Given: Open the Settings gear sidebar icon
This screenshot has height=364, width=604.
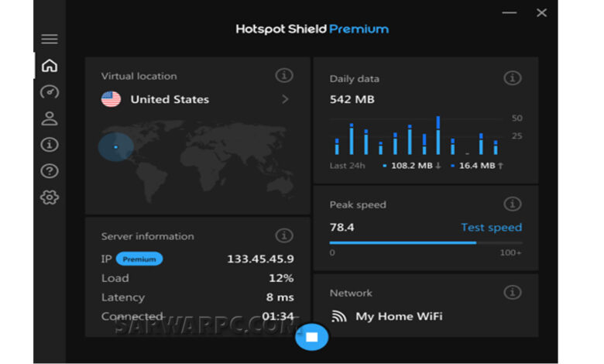Looking at the screenshot, I should (50, 197).
